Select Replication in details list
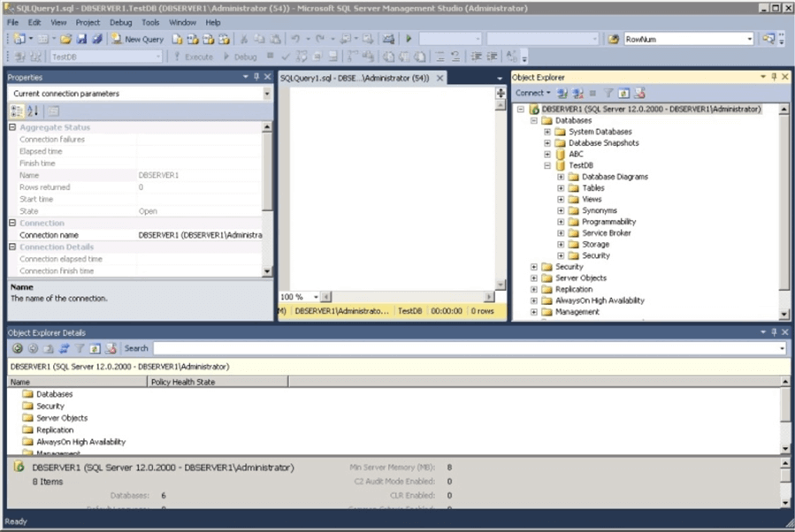Viewport: 795px width, 532px height. [55, 429]
